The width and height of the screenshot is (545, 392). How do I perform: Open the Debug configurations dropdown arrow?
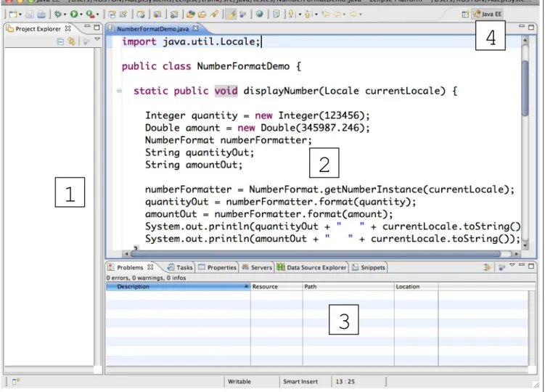click(65, 15)
